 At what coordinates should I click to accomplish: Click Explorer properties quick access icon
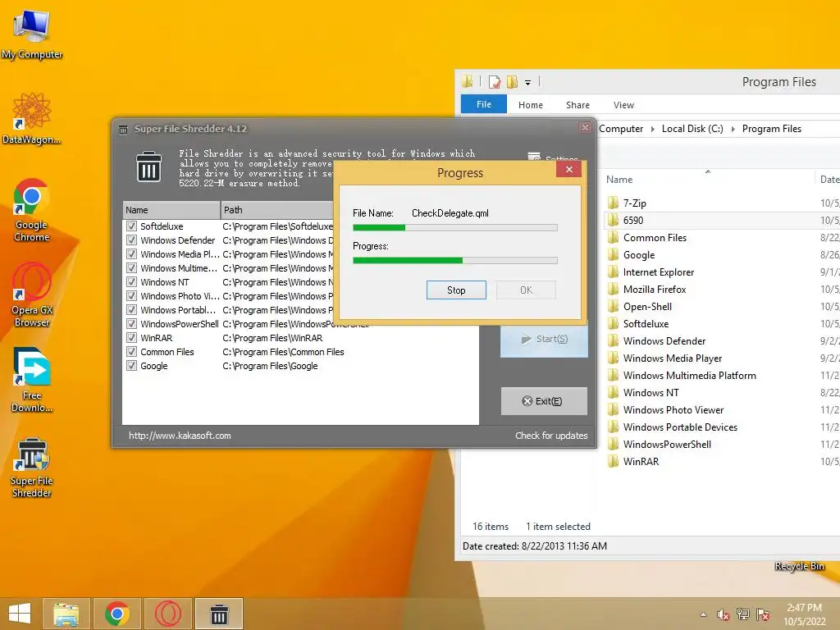point(495,82)
